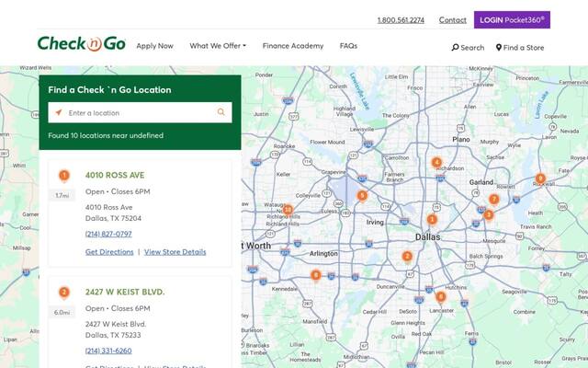The width and height of the screenshot is (588, 368).
Task: Select map pin number 4 near Richardson
Action: pos(436,163)
